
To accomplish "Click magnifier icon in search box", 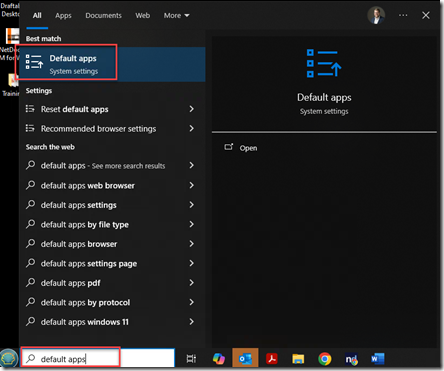I will [x=31, y=359].
